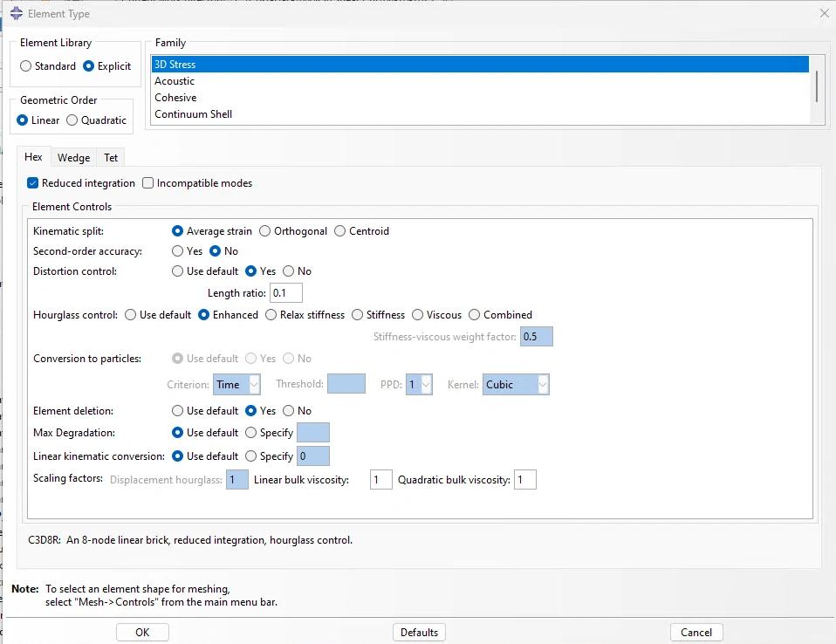This screenshot has height=644, width=836.
Task: Select Acoustic family in list
Action: tap(480, 81)
